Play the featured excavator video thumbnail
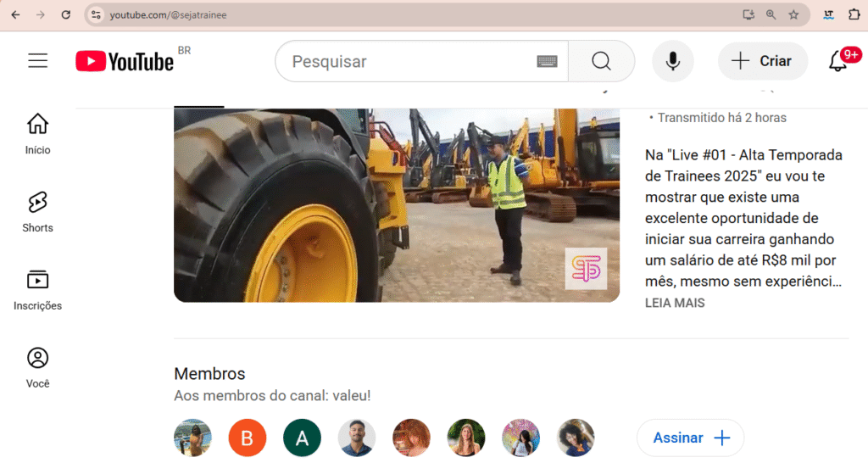 point(397,205)
